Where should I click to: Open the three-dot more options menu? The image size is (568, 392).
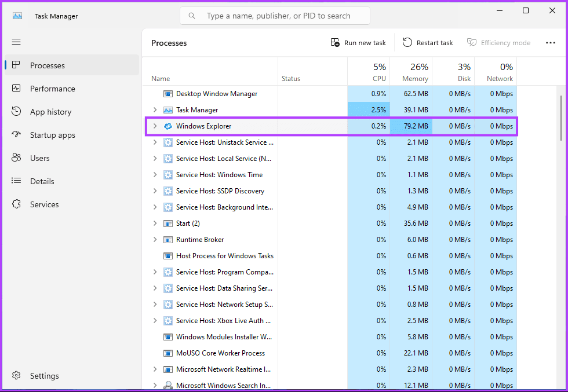pos(550,43)
